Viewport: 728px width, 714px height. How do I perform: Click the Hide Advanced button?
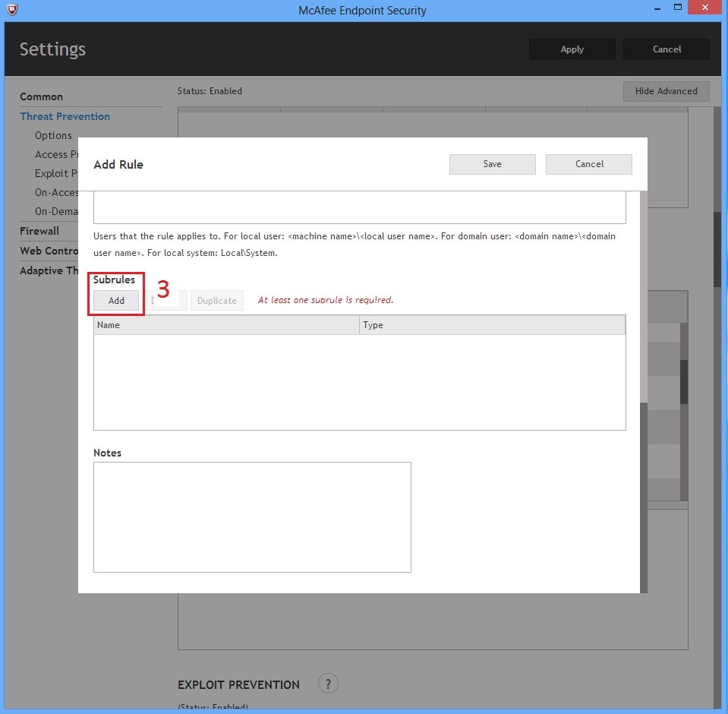(666, 91)
